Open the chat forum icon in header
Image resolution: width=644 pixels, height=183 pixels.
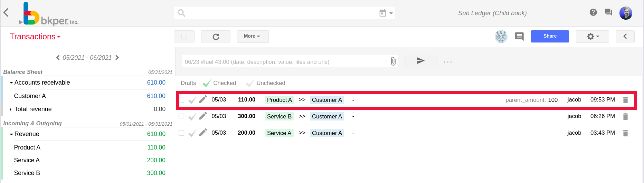coord(608,12)
